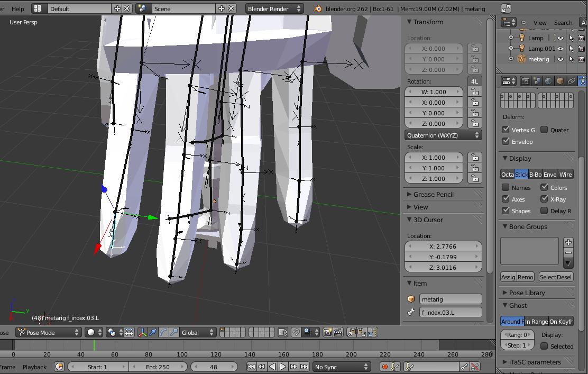Uncheck the Envelopes deform checkbox
The width and height of the screenshot is (588, 374).
(506, 141)
